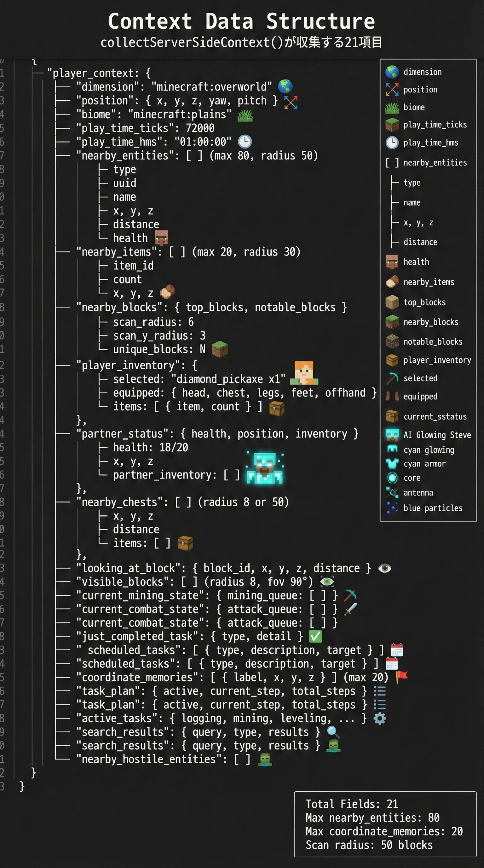Select grass icon beside legend's biome label
Viewport: 484px width, 868px height.
point(392,108)
